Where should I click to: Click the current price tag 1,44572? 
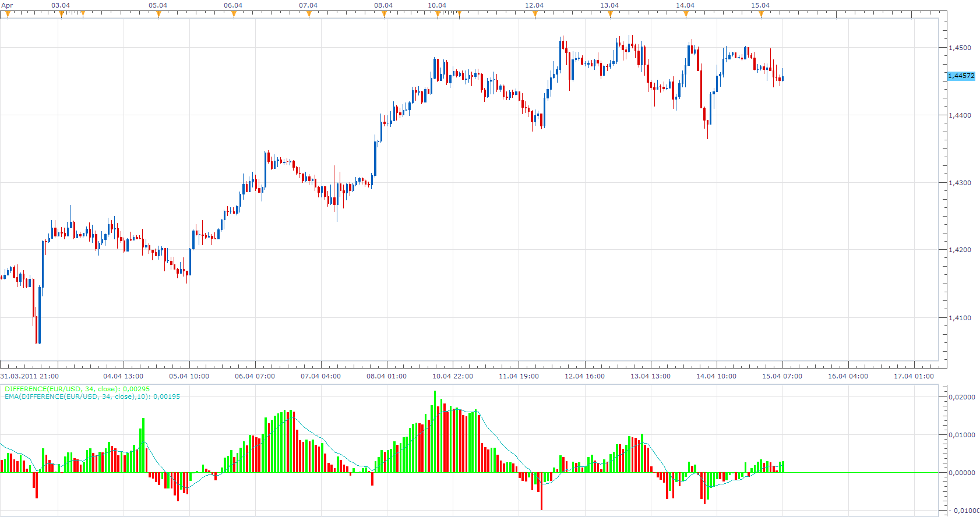(961, 76)
